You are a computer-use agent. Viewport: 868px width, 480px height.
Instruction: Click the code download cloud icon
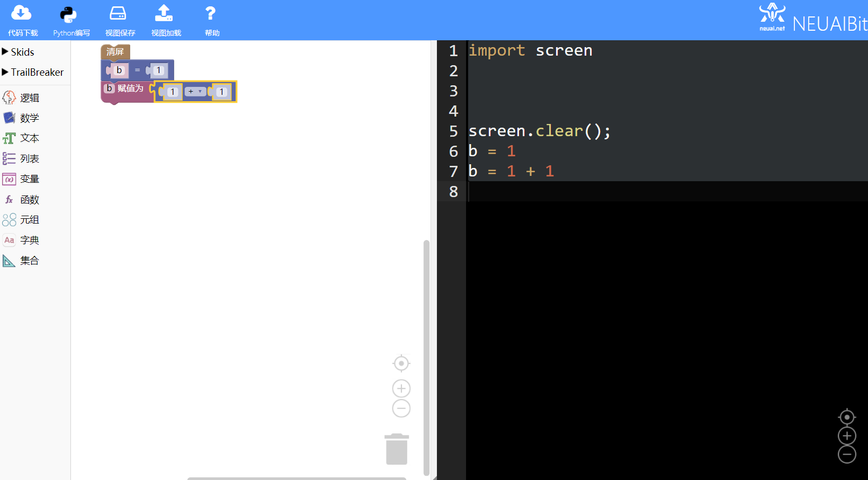click(21, 13)
